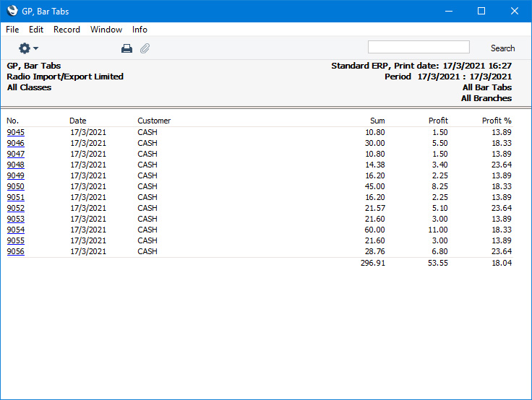
Task: Click the Profit value 11.00
Action: (x=438, y=230)
